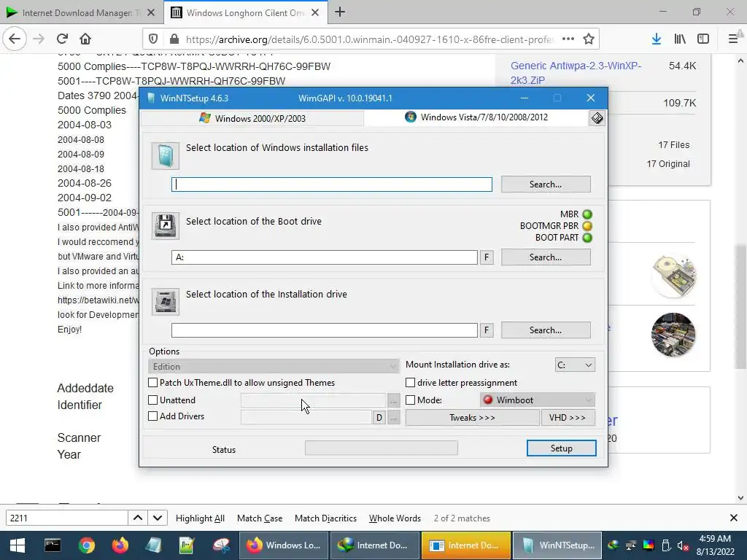Click the BOOTMGR PBR yellow status light
This screenshot has width=747, height=560.
[587, 226]
